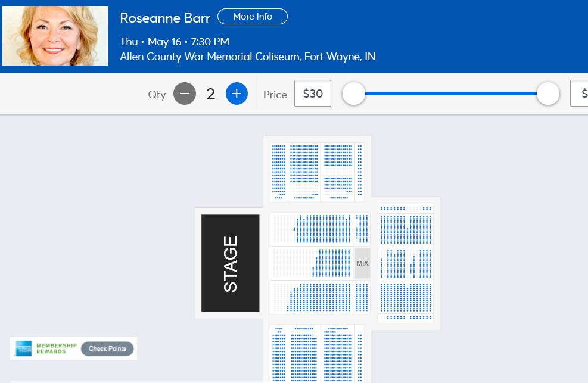The width and height of the screenshot is (588, 383).
Task: Decrease ticket quantity with the minus button
Action: click(185, 94)
